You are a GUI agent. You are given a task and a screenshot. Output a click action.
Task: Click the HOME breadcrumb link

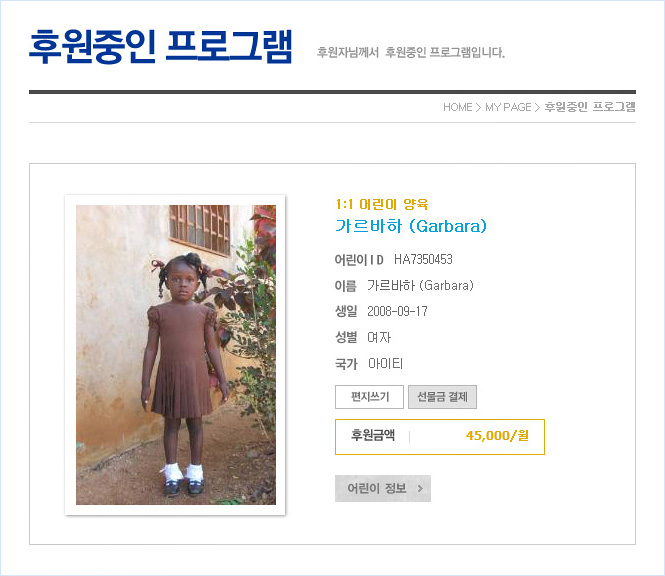point(457,107)
